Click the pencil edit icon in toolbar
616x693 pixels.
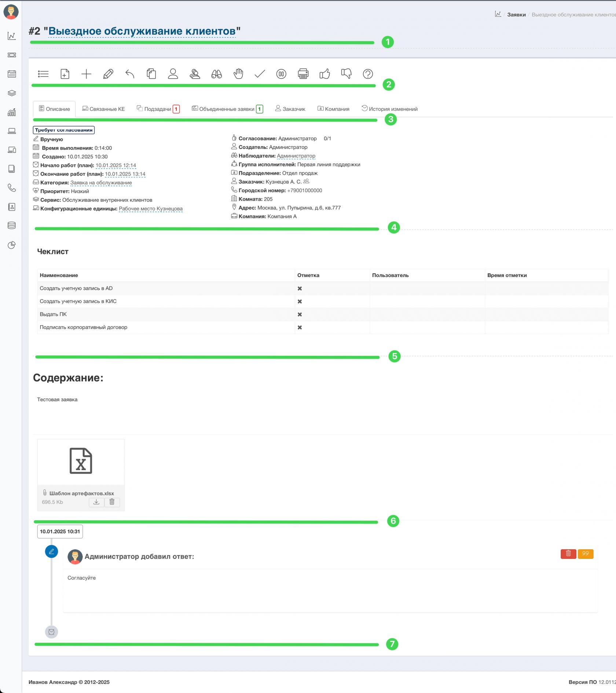[108, 74]
